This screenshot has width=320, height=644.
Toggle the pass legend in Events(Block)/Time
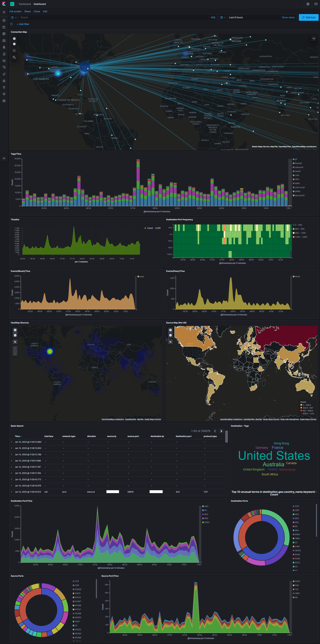(x=141, y=277)
